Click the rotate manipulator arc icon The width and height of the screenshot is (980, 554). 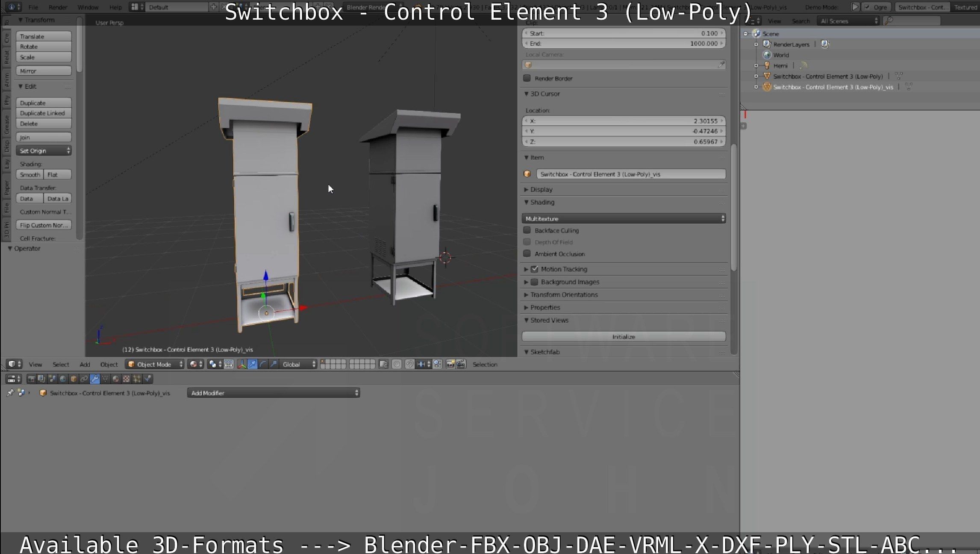pos(263,364)
